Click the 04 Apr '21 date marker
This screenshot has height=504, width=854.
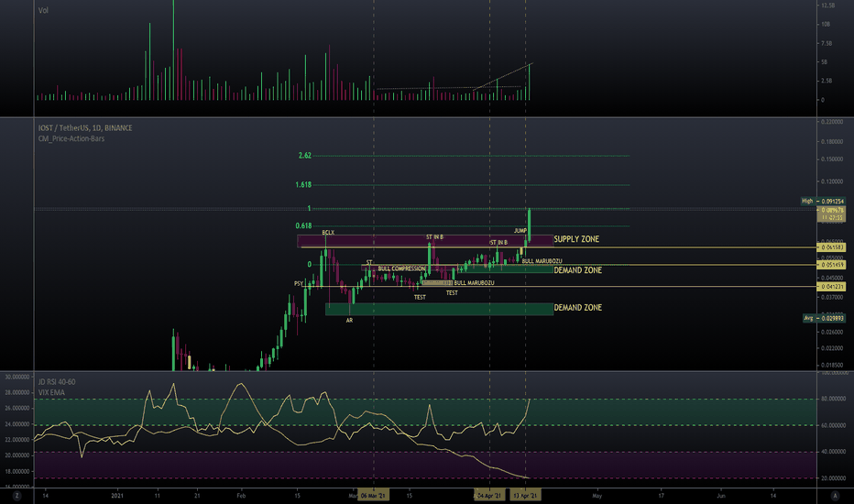(x=489, y=496)
